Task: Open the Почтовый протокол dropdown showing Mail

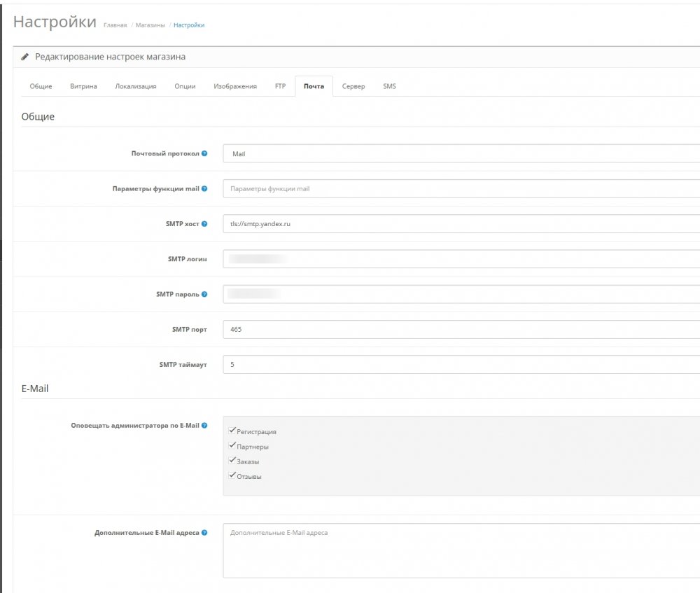Action: (461, 153)
